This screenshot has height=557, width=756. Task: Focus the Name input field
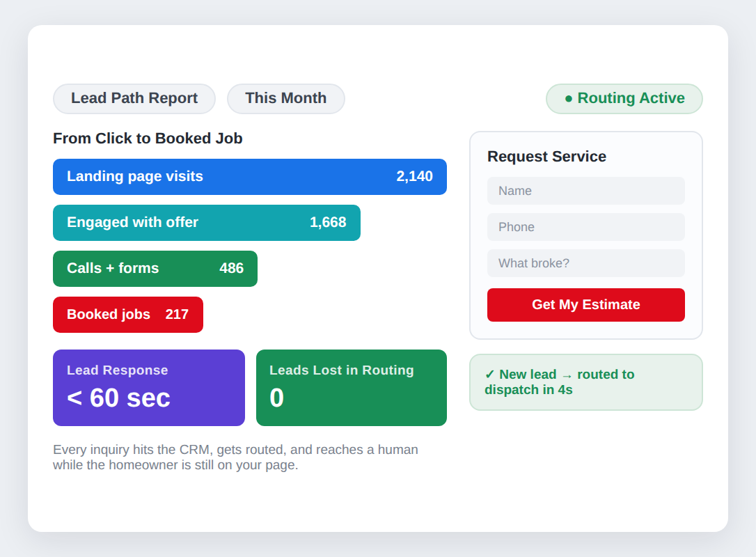click(x=586, y=191)
